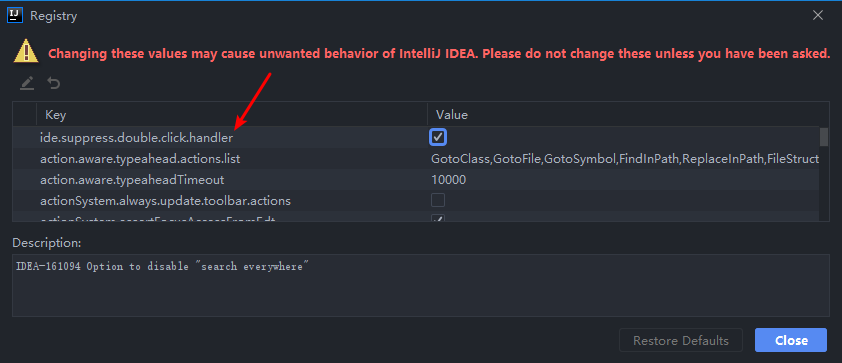Click the Revert to default arrow icon
Screen dimensions: 842x363
(53, 83)
